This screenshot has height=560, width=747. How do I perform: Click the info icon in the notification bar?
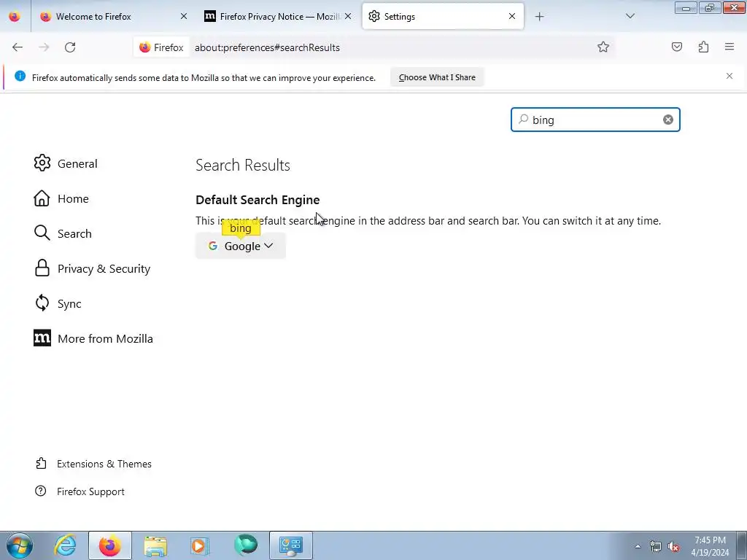(20, 76)
